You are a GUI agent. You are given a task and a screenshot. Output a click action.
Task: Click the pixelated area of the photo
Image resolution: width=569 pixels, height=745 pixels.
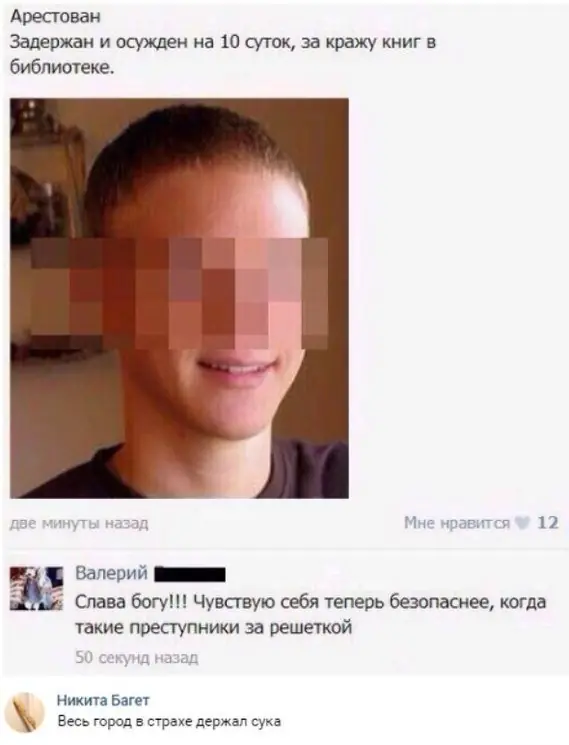pos(180,293)
